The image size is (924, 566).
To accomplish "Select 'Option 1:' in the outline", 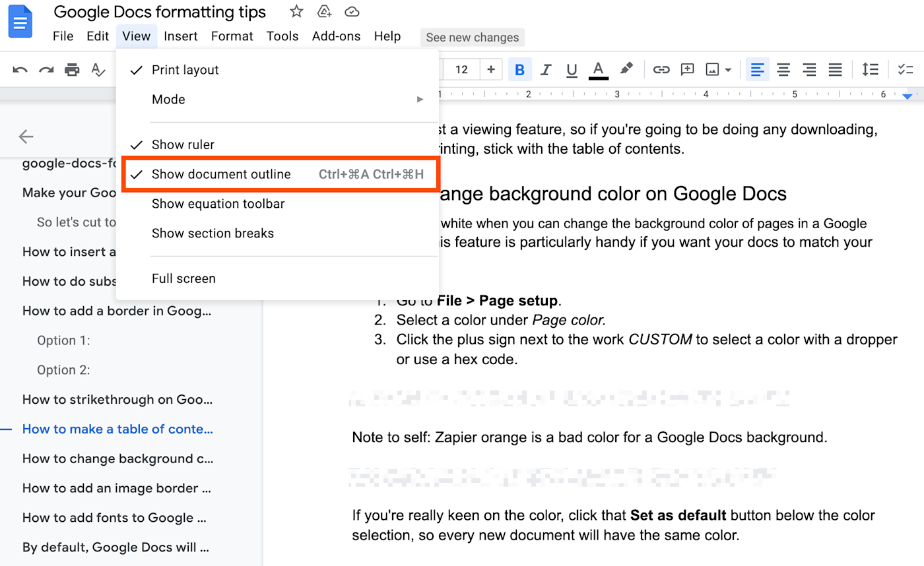I will click(63, 340).
